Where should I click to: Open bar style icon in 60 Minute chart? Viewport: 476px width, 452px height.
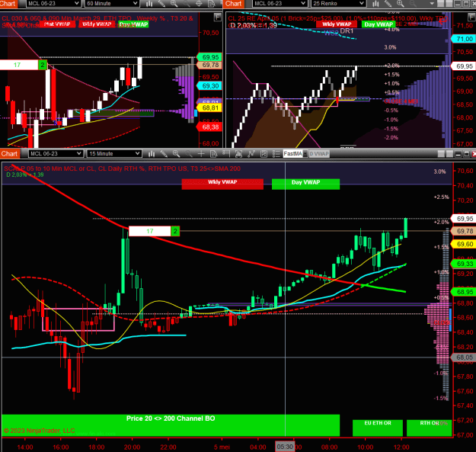149,4
